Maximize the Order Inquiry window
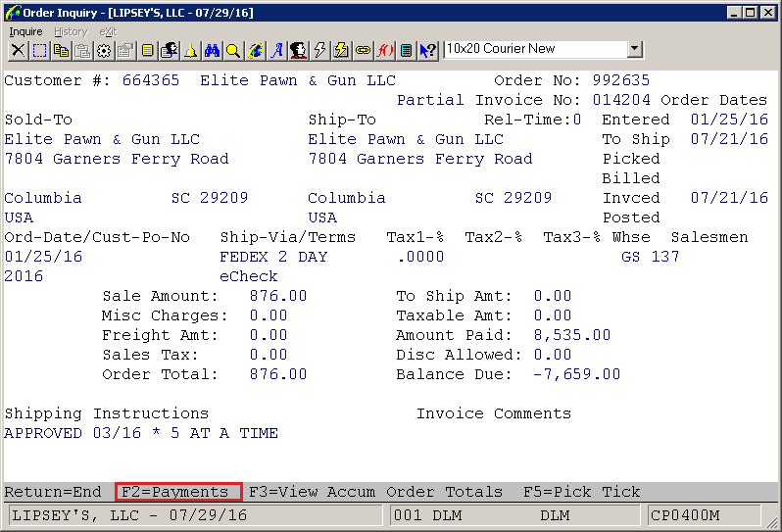Viewport: 782px width, 532px height. tap(750, 13)
